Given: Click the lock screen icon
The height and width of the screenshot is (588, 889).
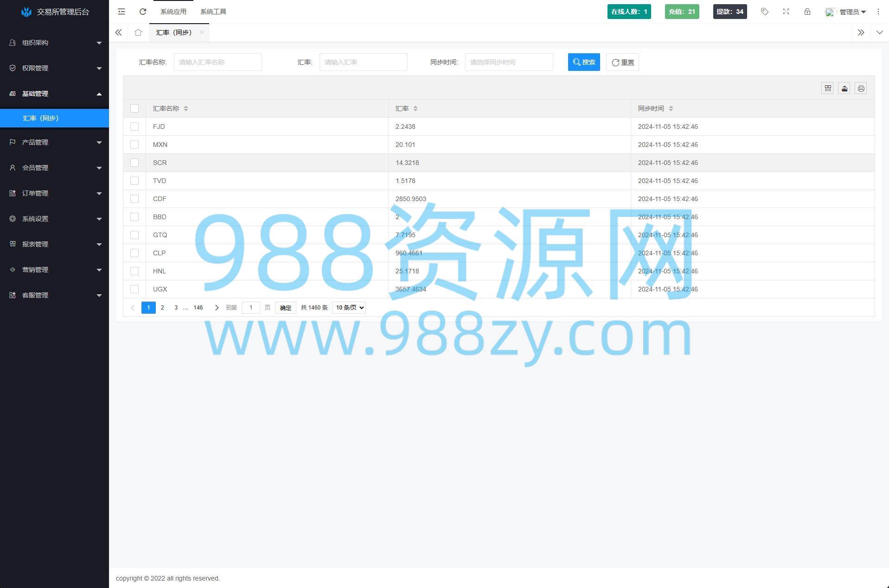Looking at the screenshot, I should point(807,12).
